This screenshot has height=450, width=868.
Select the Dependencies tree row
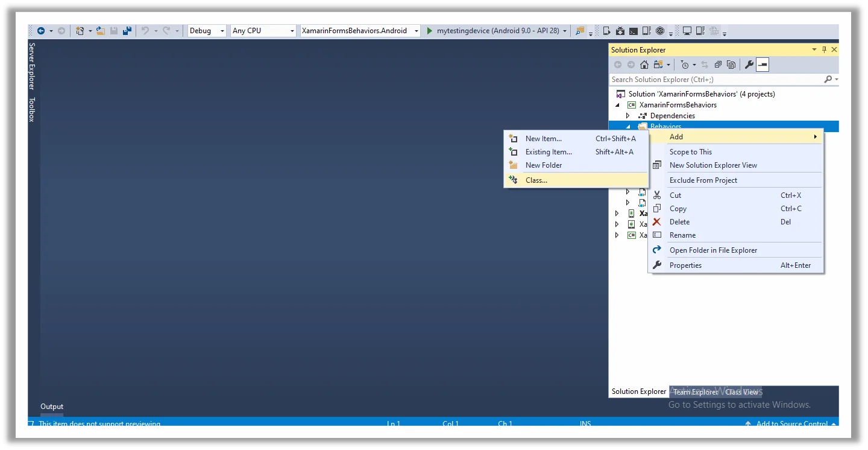[x=672, y=115]
